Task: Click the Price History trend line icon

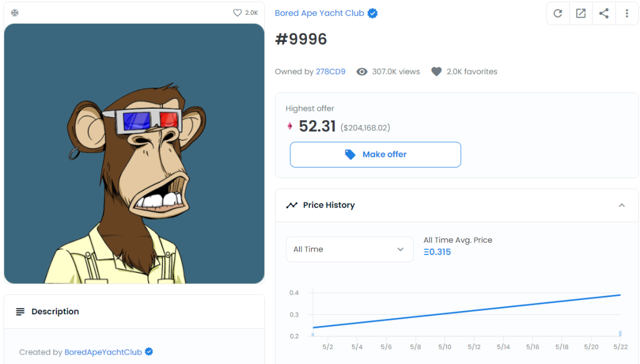Action: coord(292,205)
